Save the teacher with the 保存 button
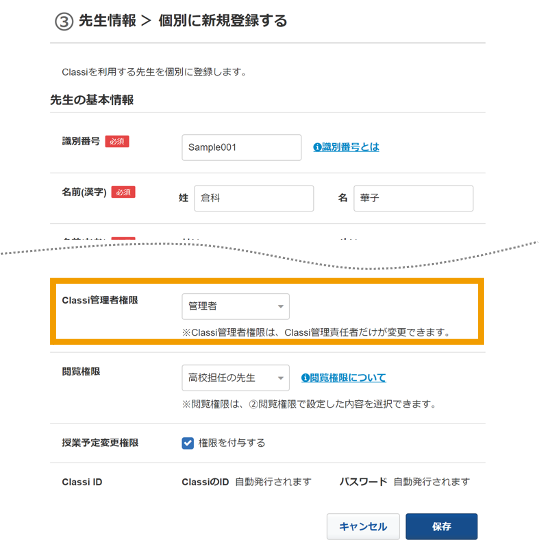 [x=441, y=527]
